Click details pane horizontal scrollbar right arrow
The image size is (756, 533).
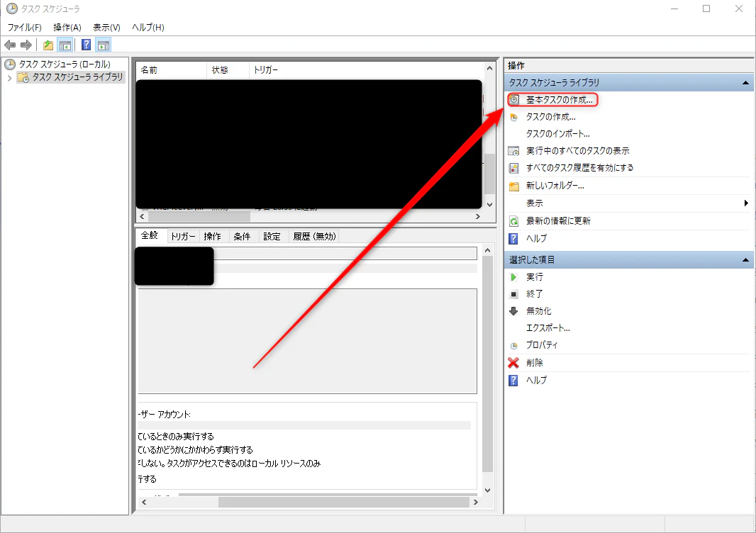point(475,502)
